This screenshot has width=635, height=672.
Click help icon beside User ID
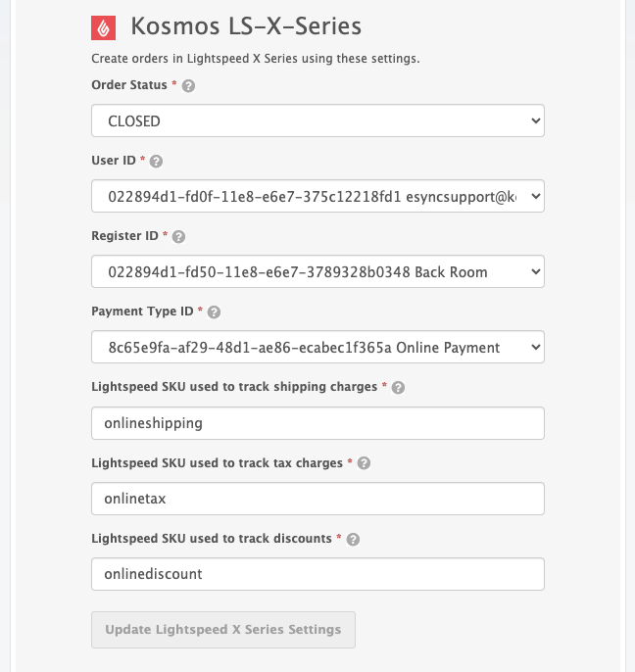point(157,161)
